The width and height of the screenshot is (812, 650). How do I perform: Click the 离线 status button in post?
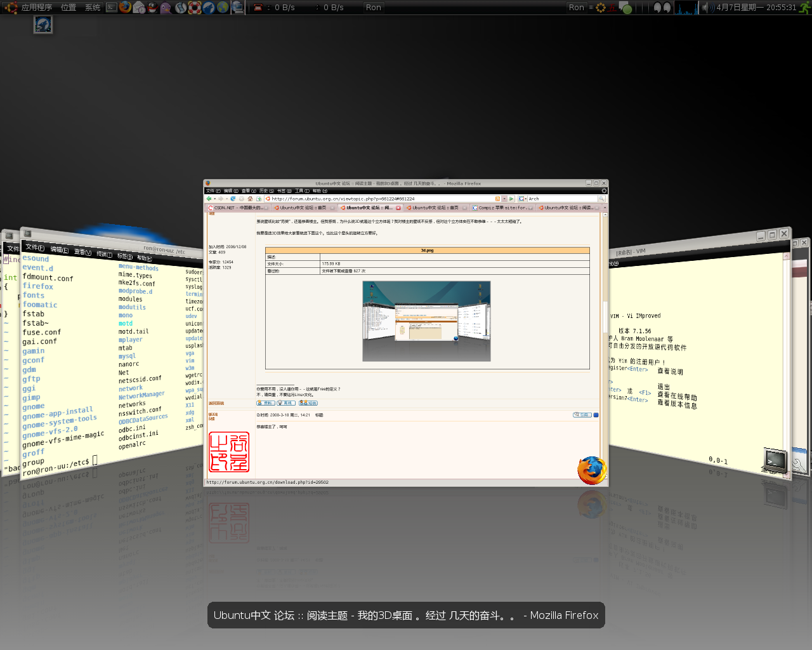coord(286,402)
